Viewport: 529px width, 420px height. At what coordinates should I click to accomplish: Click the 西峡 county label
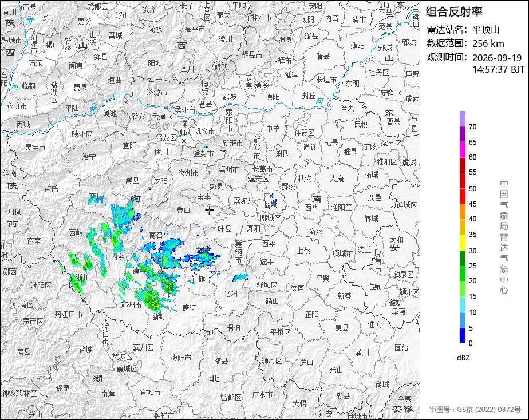[76, 232]
